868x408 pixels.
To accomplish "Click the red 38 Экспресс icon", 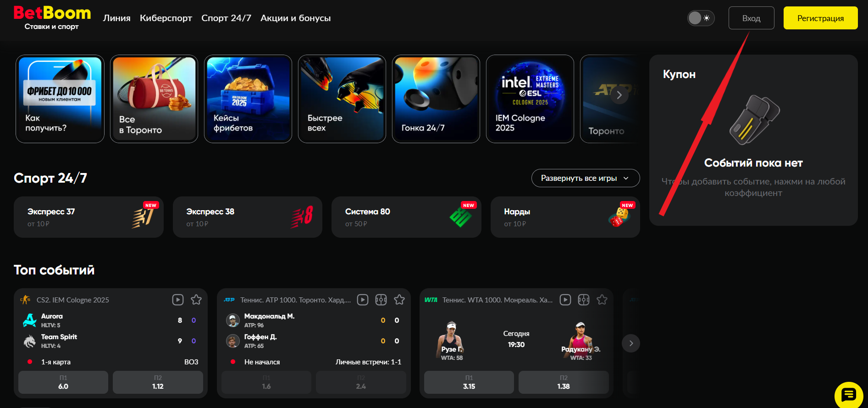I will [302, 217].
